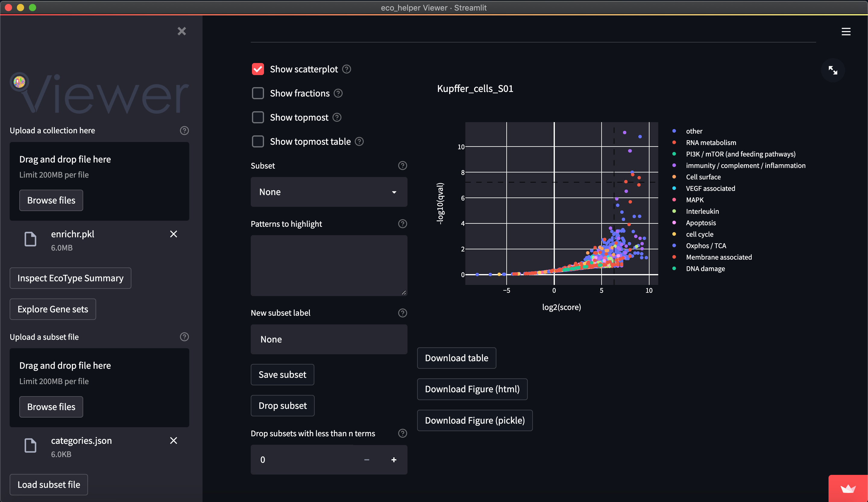Viewport: 868px width, 502px height.
Task: Click help icon next to Show scatterplot
Action: coord(347,69)
